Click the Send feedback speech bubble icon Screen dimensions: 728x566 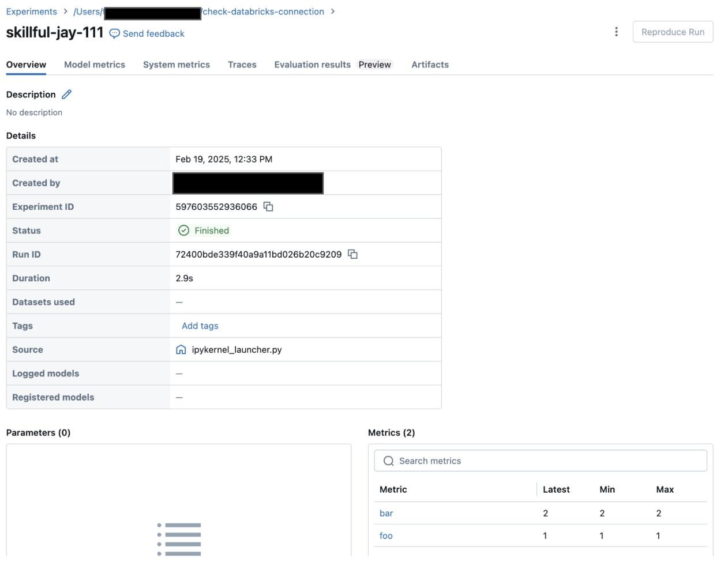[114, 33]
